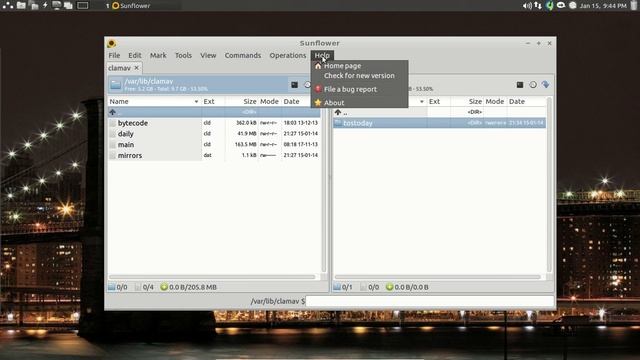Sort left panel by Ext column
Viewport: 640px width, 360px height.
(x=213, y=101)
